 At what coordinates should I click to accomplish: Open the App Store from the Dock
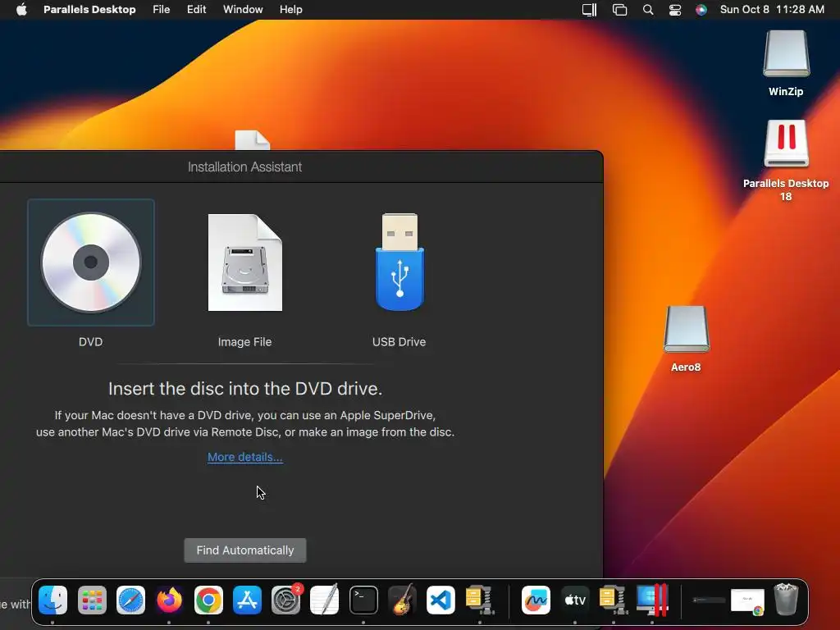click(x=247, y=600)
